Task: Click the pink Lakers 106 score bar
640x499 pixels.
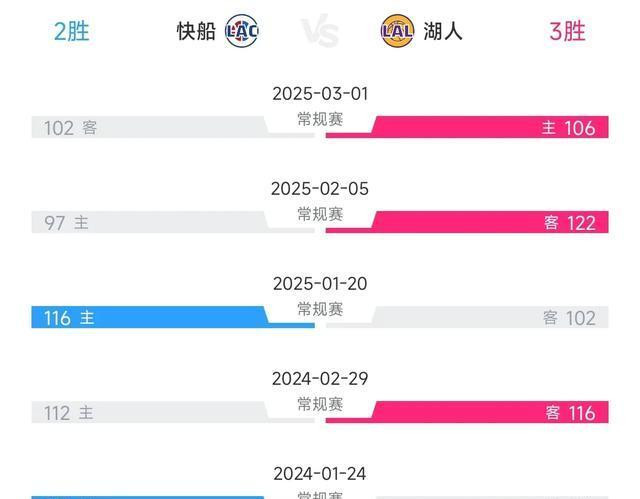Action: point(480,128)
